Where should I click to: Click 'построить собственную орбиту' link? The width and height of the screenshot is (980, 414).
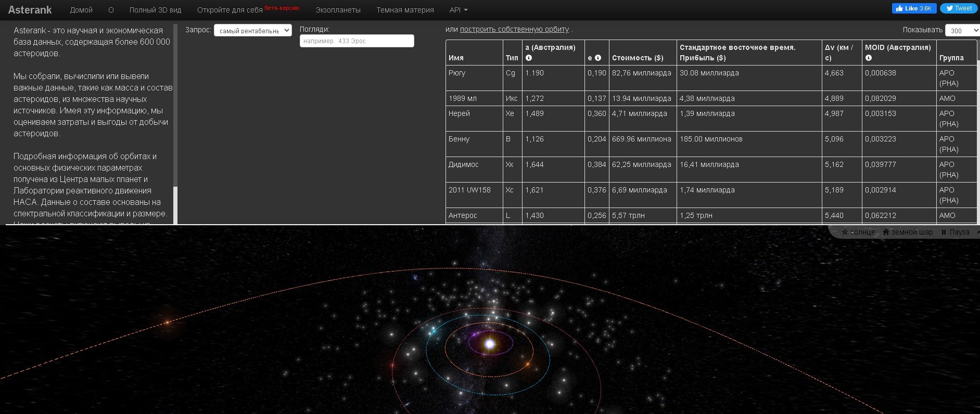point(514,30)
